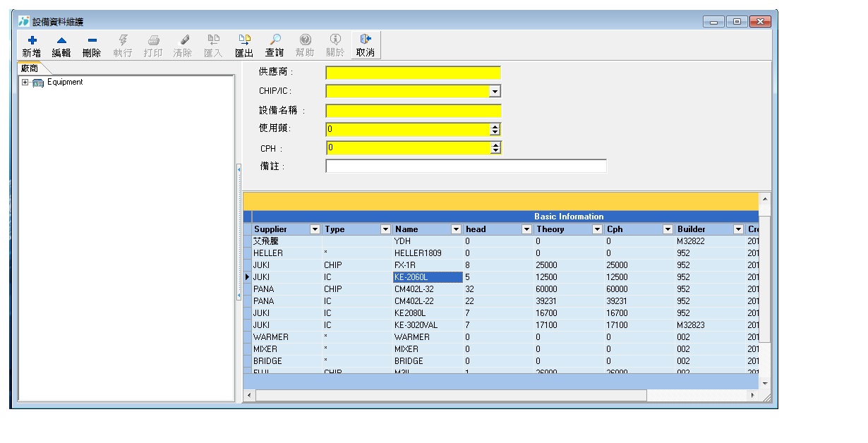The height and width of the screenshot is (443, 868).
Task: Open the CHIP/IC combo box dropdown
Action: 495,92
